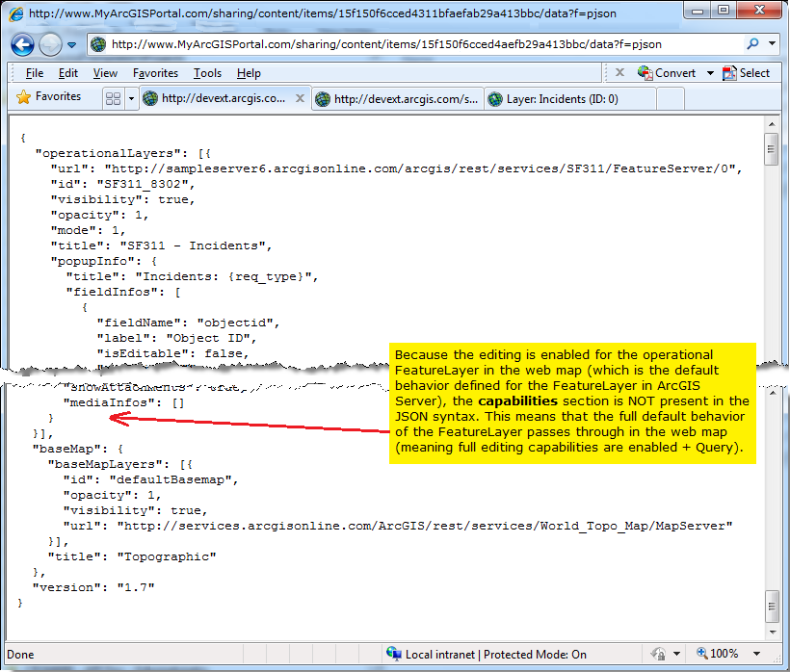Open the Tools menu
The height and width of the screenshot is (672, 790).
(x=207, y=73)
